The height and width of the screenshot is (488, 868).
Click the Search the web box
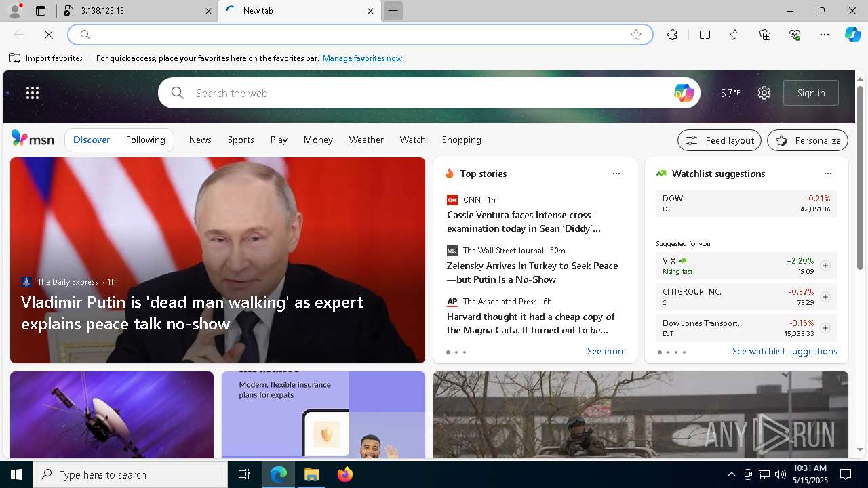(429, 93)
